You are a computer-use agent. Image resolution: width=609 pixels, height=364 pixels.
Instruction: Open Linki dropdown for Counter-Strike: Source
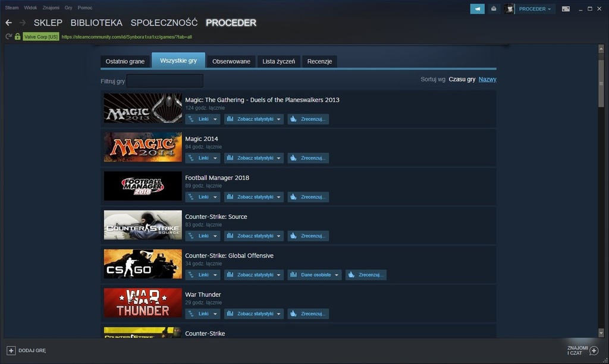click(x=203, y=236)
